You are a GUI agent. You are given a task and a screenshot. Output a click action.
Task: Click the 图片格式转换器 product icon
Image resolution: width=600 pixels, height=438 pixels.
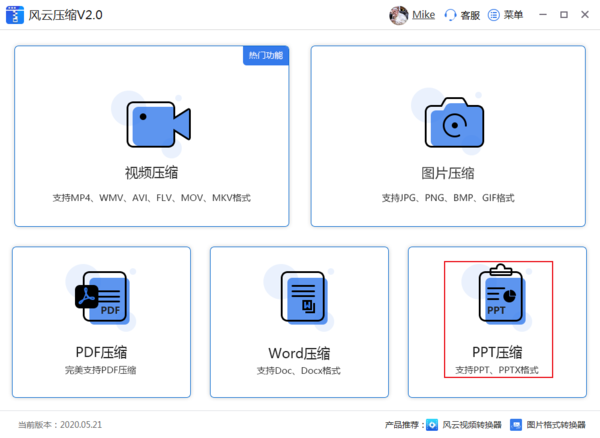click(516, 425)
